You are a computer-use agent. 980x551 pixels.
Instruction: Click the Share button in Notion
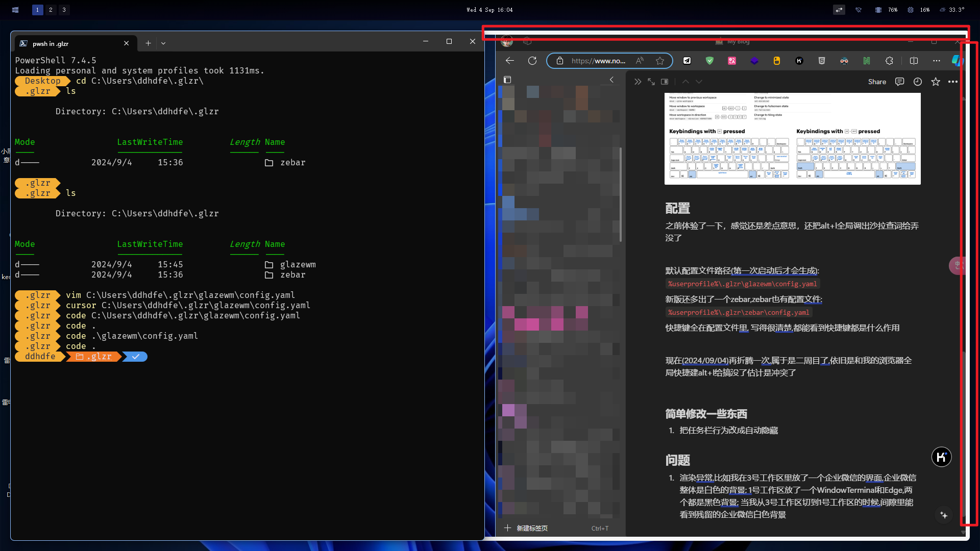pos(877,82)
